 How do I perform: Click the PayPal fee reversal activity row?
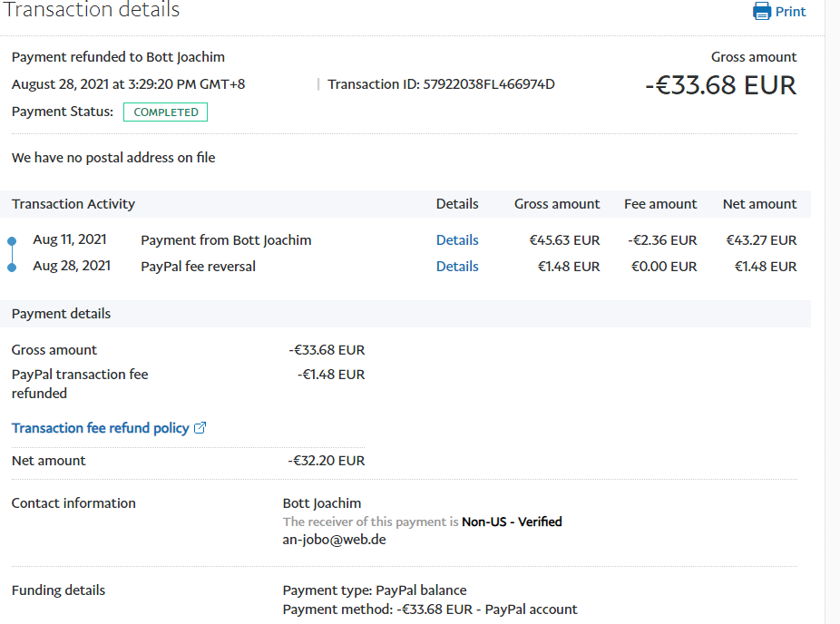[198, 267]
